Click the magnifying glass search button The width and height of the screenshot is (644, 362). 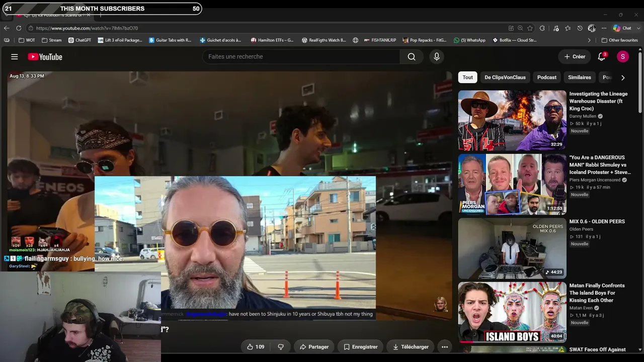tap(412, 57)
